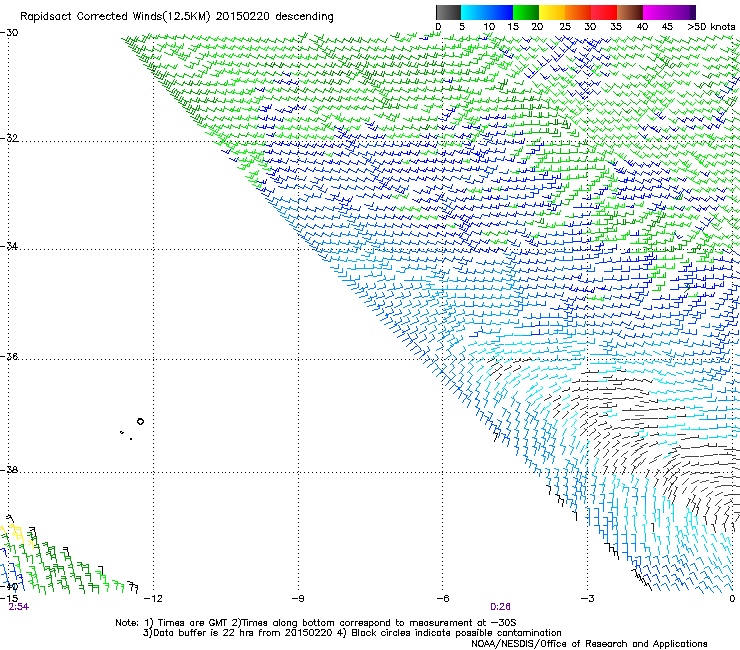
Task: Click the magenta 40-45 knots legend swatch
Action: (x=656, y=13)
